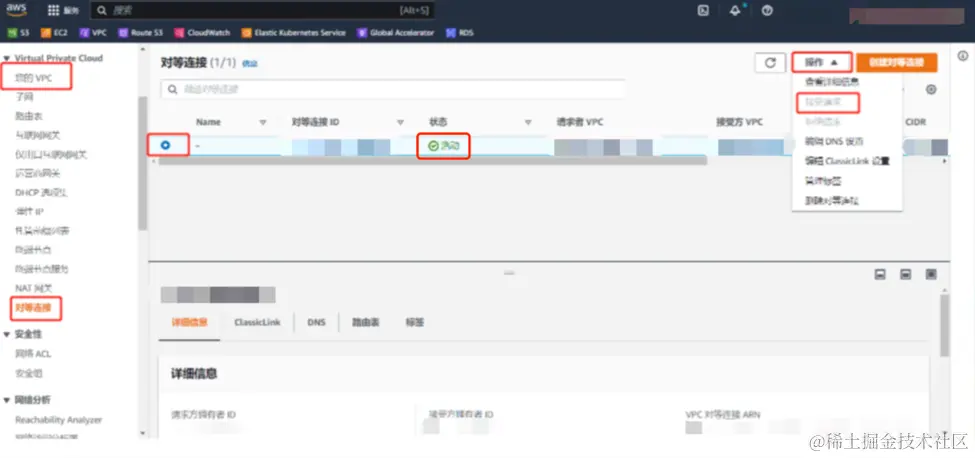Viewport: 975px width, 458px height.
Task: Open the EC2 bookmark shortcut
Action: 54,33
